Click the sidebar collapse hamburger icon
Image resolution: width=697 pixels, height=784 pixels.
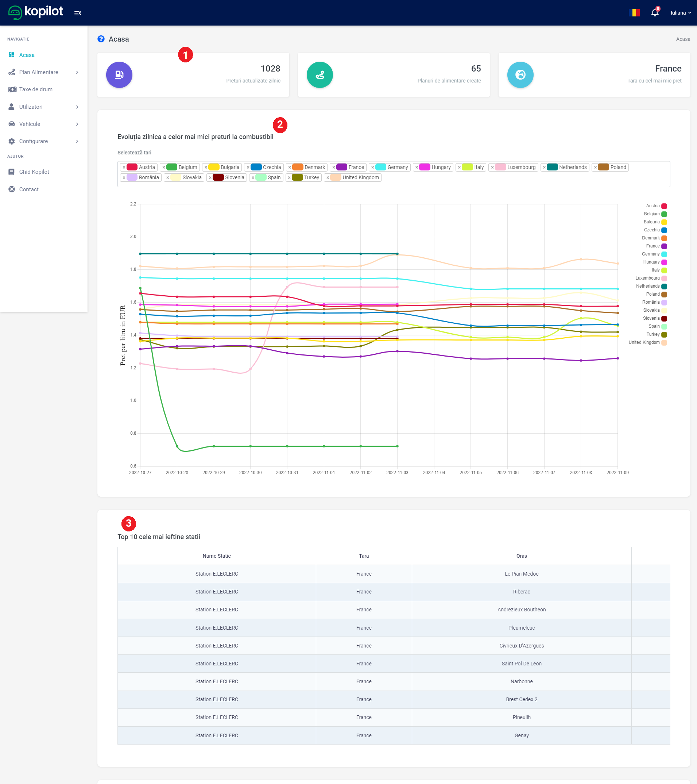pos(77,13)
